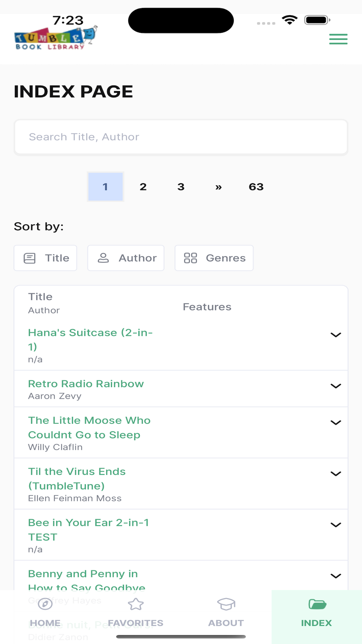Open Favorites star icon
The image size is (362, 644).
[136, 604]
